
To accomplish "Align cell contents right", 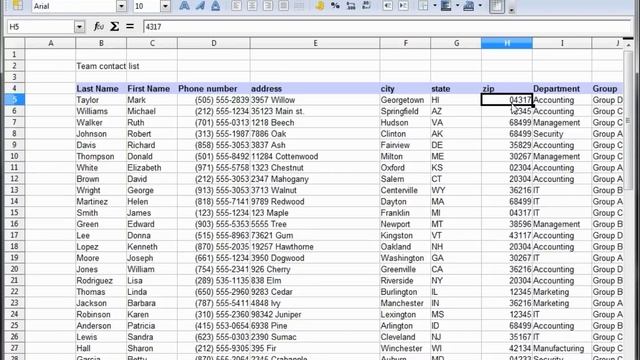I will 268,6.
